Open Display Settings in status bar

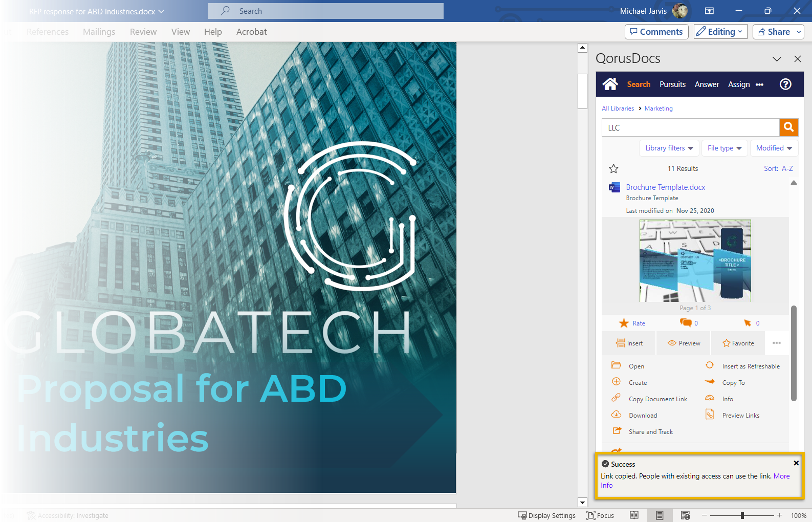[546, 515]
